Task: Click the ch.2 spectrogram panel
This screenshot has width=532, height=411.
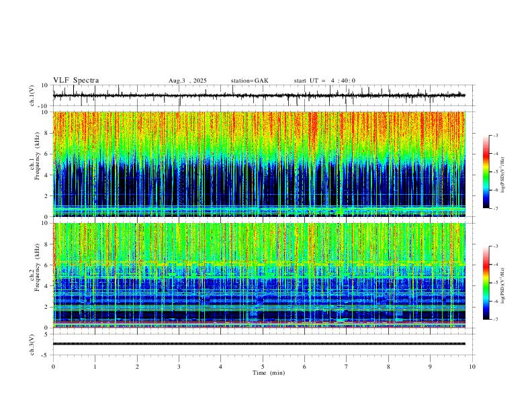Action: coord(259,275)
